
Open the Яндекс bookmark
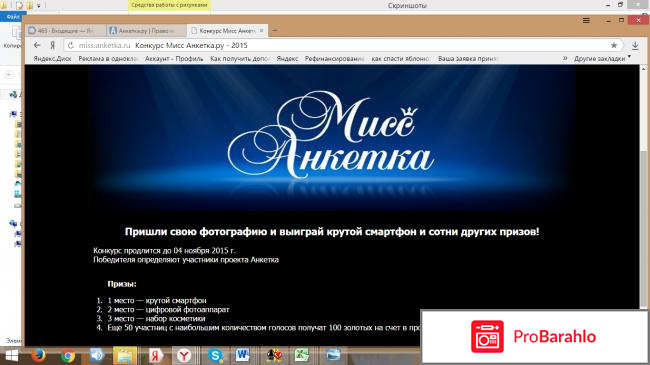coord(287,59)
